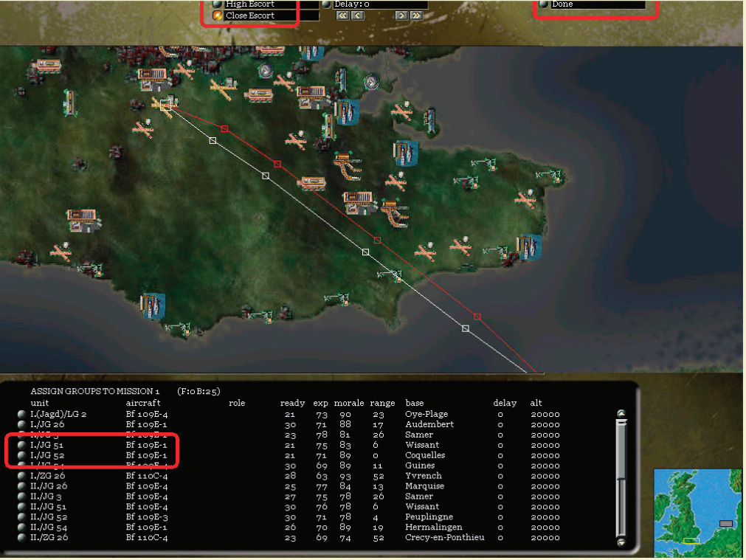
Task: Click the single-left delay arrow button
Action: (x=357, y=15)
